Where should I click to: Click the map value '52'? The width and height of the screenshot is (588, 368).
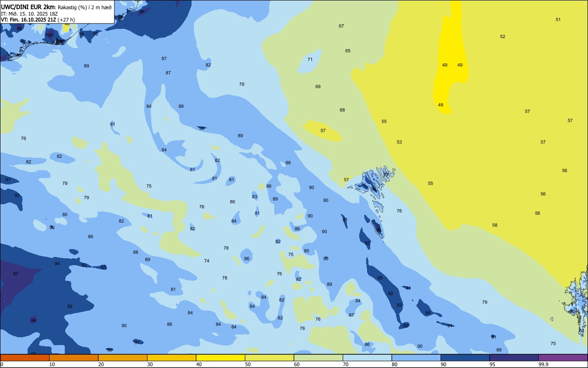[503, 37]
